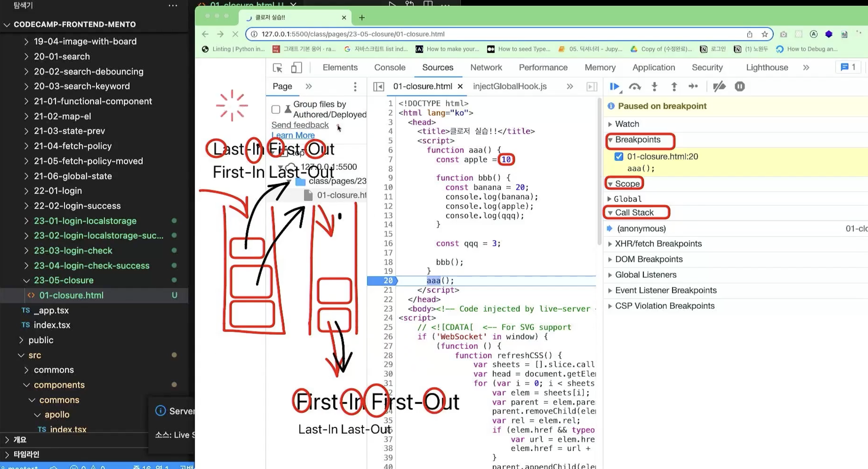This screenshot has width=868, height=469.
Task: Close the 01-closure.html source tab
Action: (x=460, y=87)
